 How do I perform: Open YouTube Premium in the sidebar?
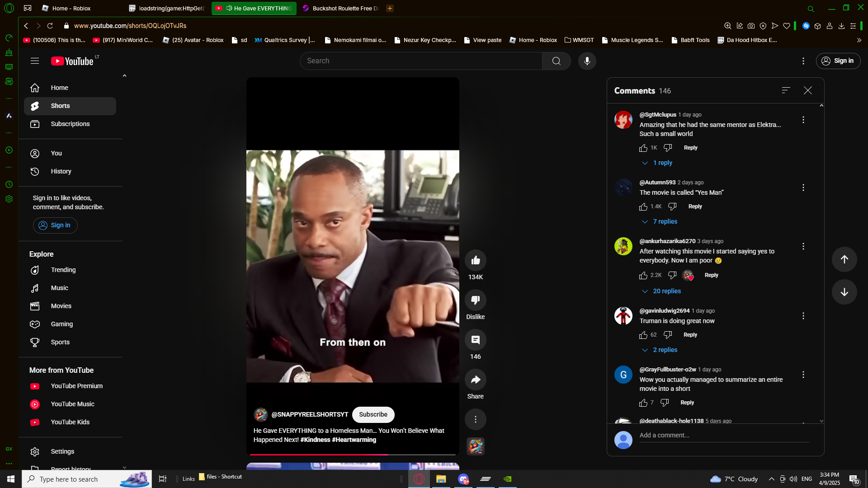click(70, 386)
